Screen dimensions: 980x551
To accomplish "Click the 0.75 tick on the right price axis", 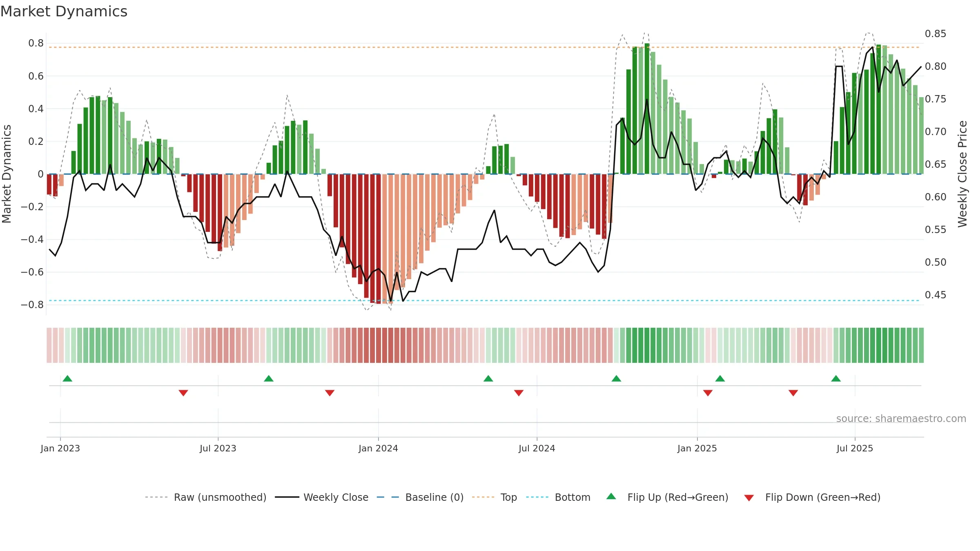I will [x=935, y=99].
